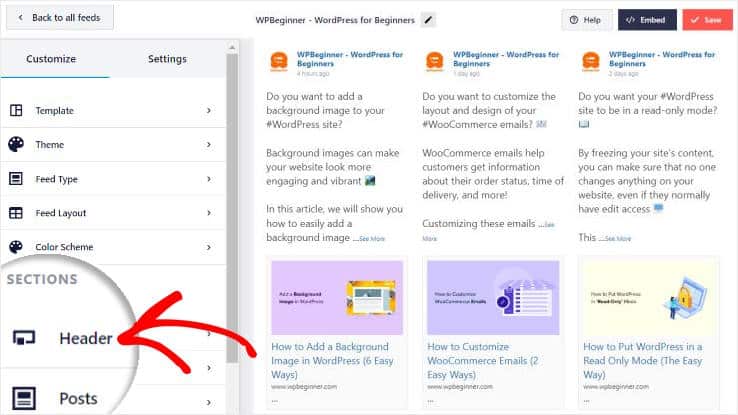738x415 pixels.
Task: Click the Posts section icon
Action: [x=24, y=398]
